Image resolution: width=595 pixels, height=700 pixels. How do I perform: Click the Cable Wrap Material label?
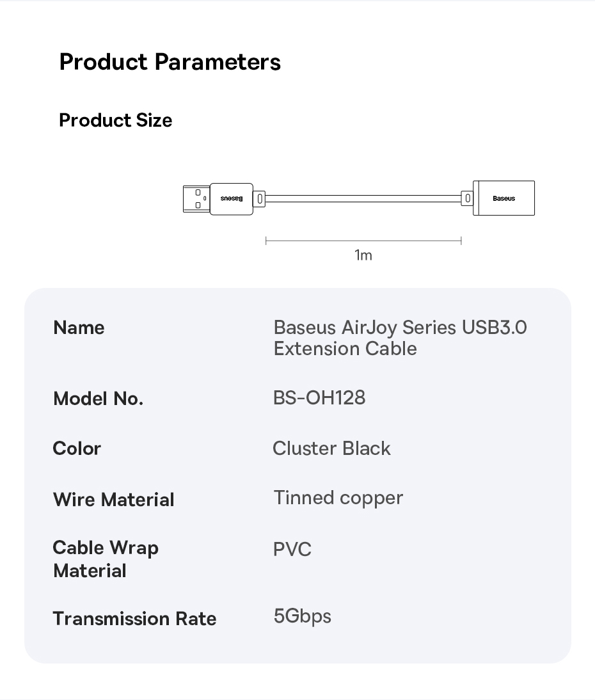point(106,559)
